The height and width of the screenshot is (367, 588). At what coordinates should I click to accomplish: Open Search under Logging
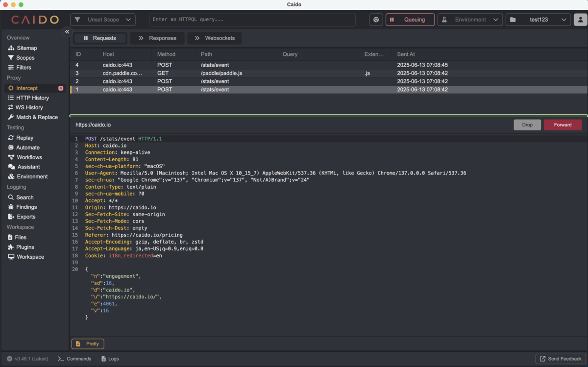click(21, 197)
